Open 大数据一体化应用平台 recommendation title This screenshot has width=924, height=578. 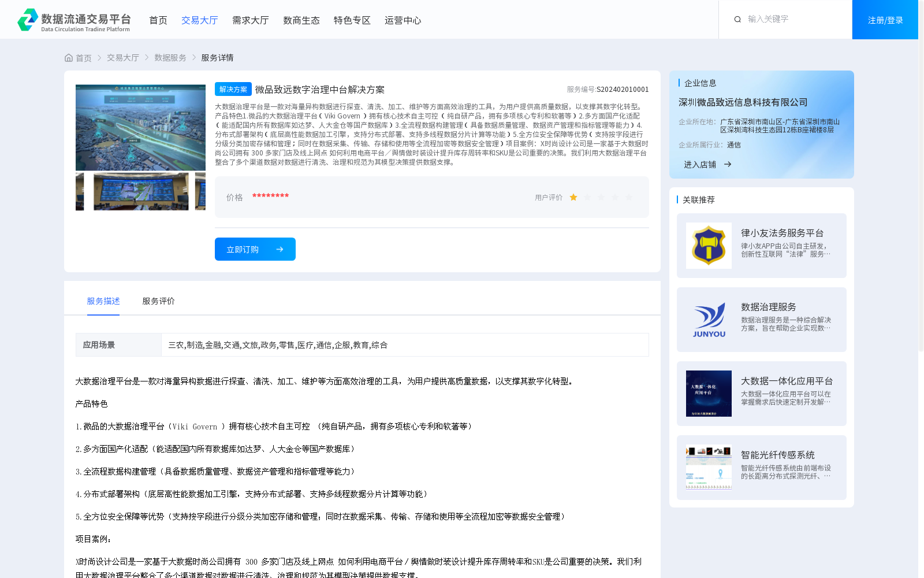point(787,381)
